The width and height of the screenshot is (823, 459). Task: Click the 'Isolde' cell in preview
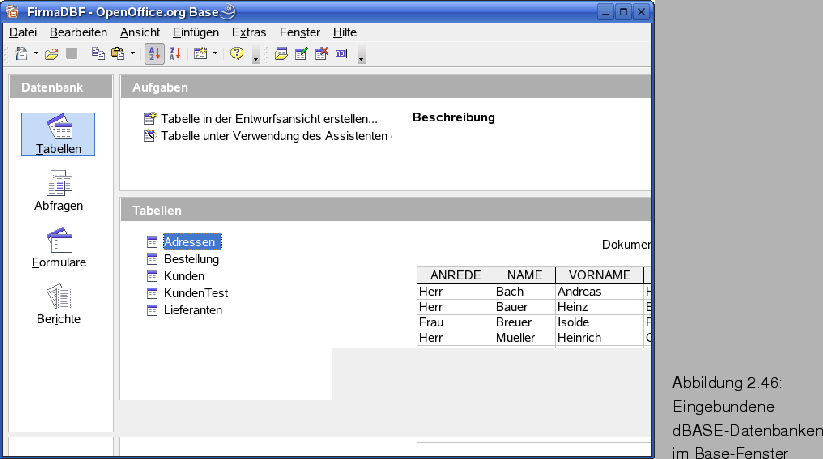point(573,322)
